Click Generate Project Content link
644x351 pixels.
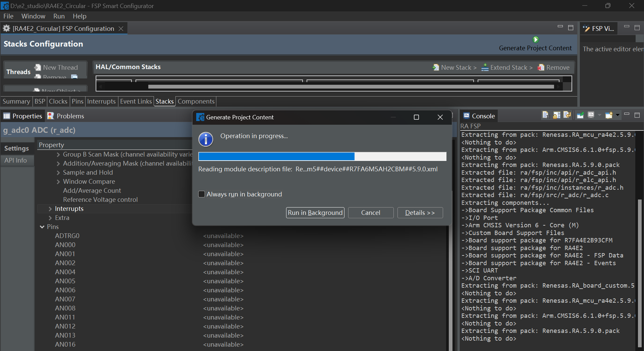point(535,48)
